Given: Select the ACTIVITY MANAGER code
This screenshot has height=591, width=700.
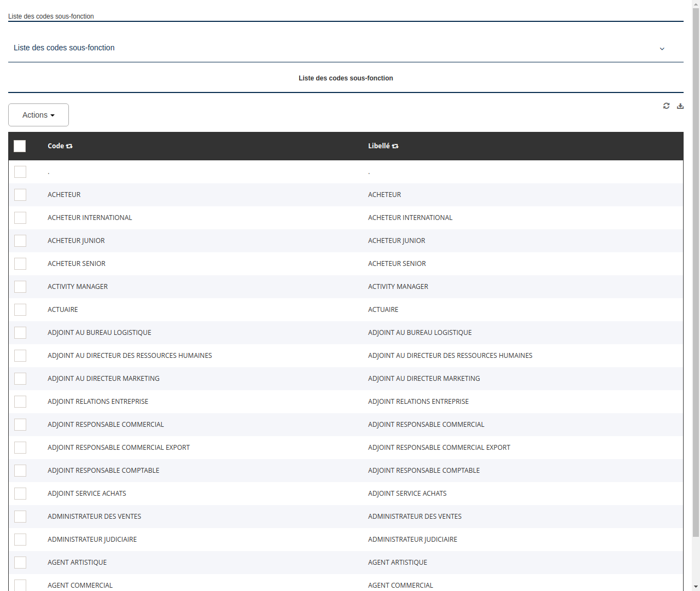Looking at the screenshot, I should (x=77, y=286).
